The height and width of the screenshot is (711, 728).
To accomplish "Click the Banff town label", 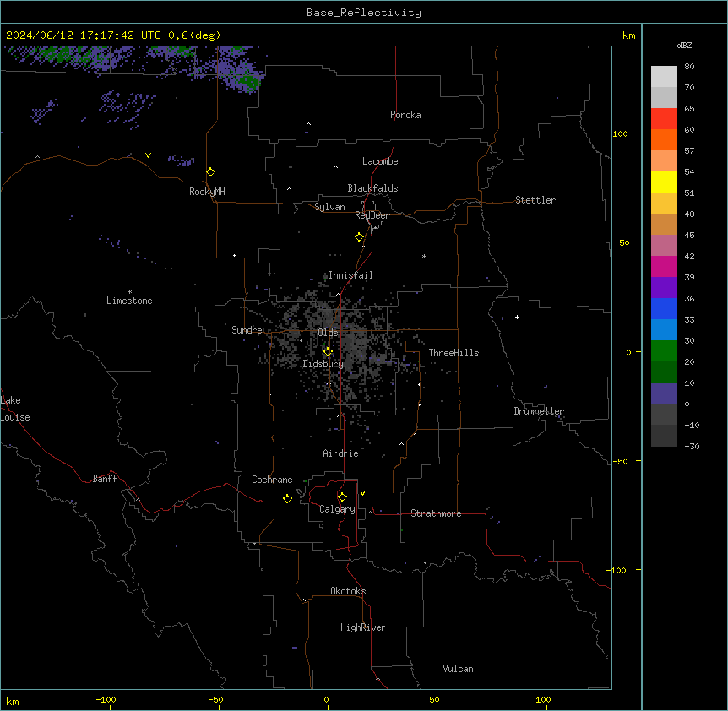I will [x=105, y=479].
